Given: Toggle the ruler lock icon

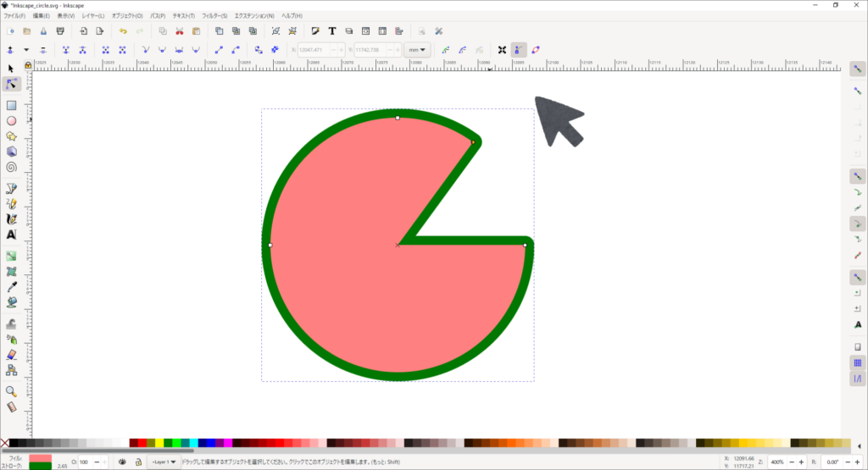Looking at the screenshot, I should click(28, 65).
